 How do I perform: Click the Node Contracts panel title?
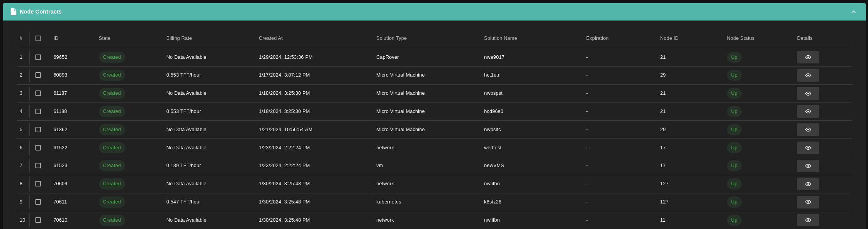coord(41,12)
